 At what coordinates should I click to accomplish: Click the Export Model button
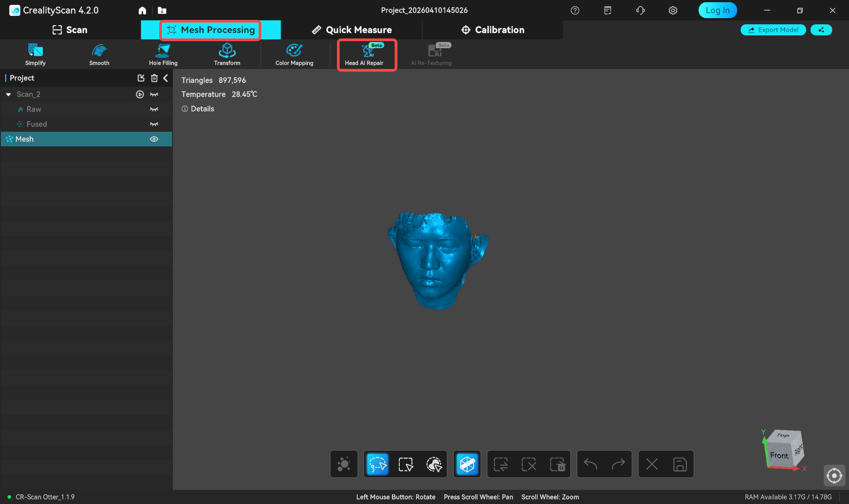(x=773, y=30)
